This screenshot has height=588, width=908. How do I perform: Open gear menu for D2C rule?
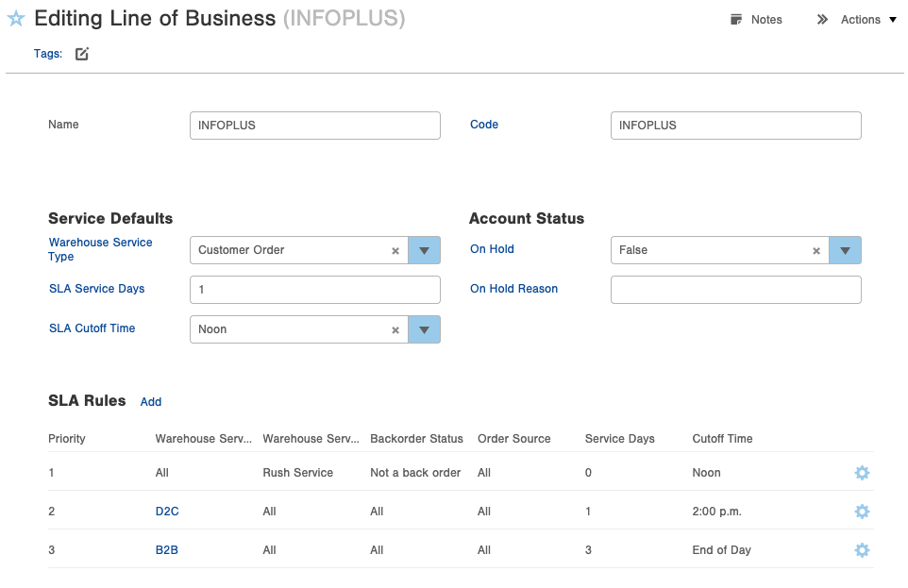(x=863, y=512)
